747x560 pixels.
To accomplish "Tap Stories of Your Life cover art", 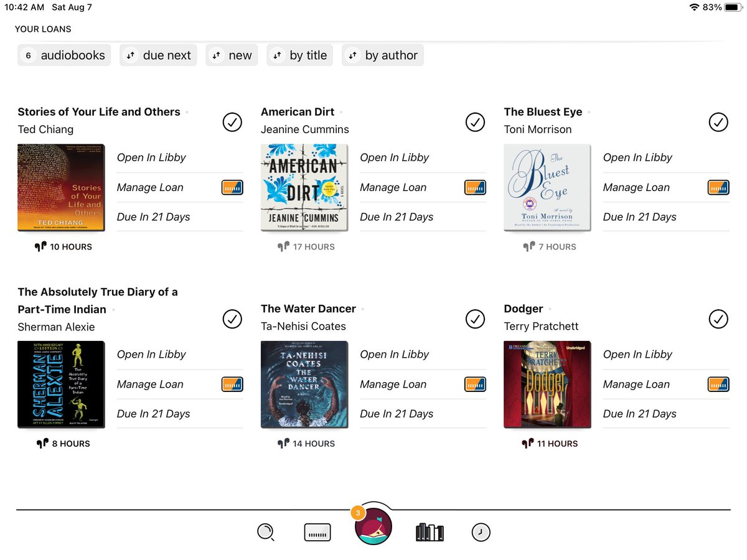I will click(61, 188).
